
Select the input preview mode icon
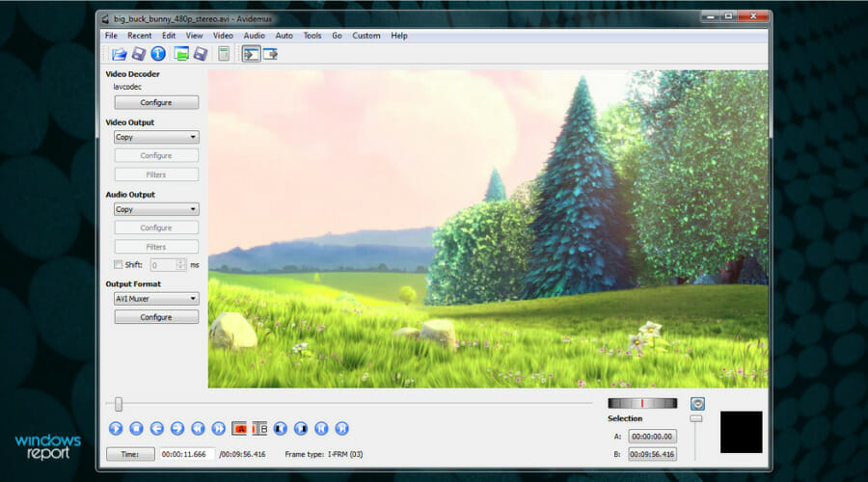coord(252,54)
